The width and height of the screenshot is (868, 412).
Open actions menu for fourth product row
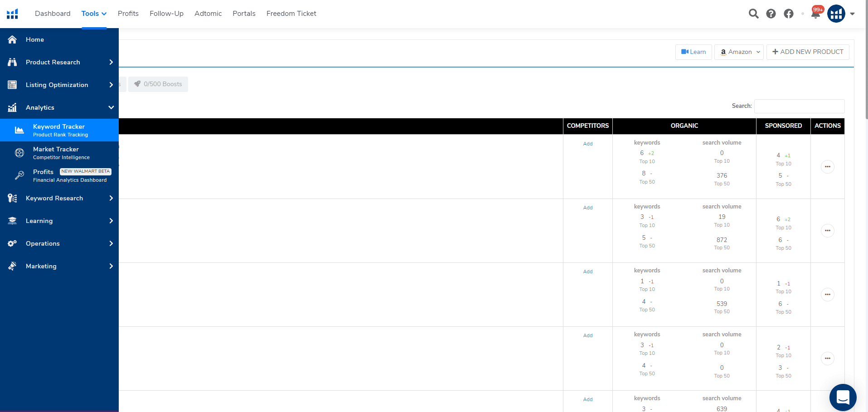point(828,359)
